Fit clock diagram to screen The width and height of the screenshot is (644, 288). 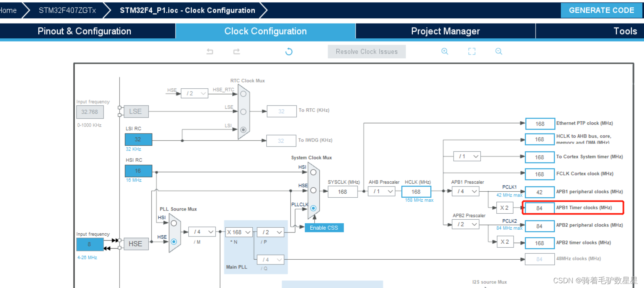472,51
